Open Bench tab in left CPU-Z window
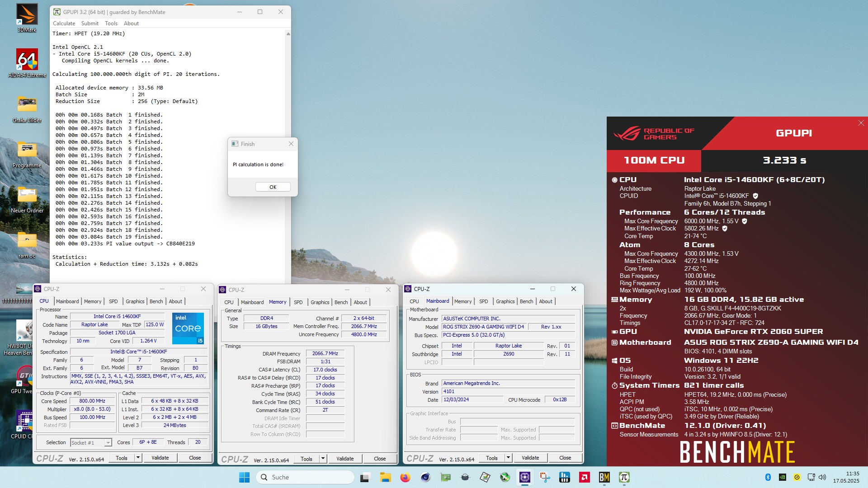The height and width of the screenshot is (488, 868). click(x=156, y=301)
